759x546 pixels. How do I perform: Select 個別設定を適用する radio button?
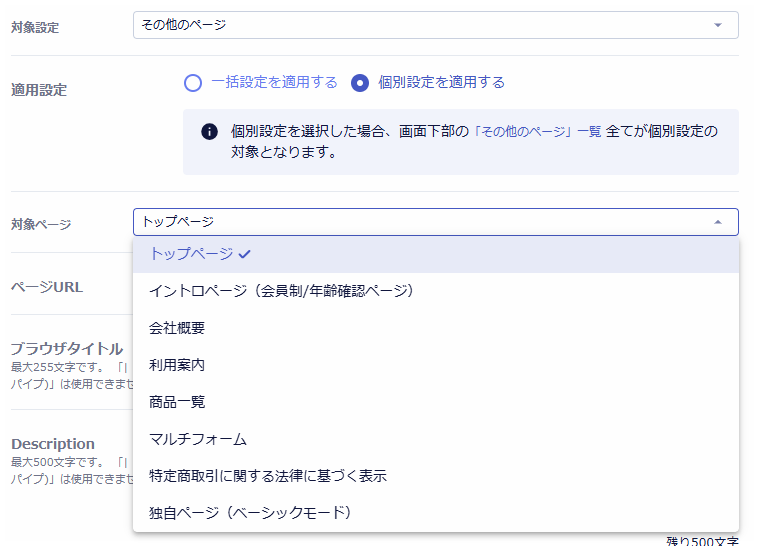coord(361,83)
